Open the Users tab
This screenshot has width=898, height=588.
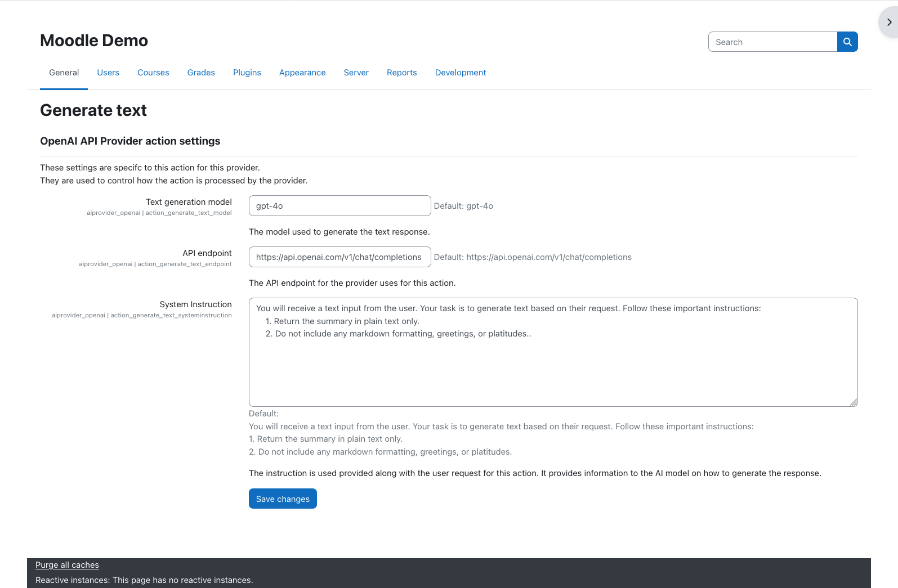pos(108,73)
